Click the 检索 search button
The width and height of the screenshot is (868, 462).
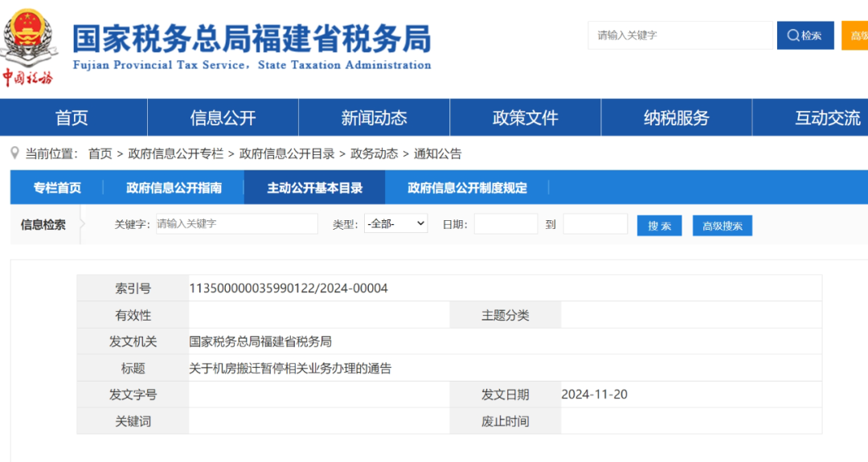(805, 35)
